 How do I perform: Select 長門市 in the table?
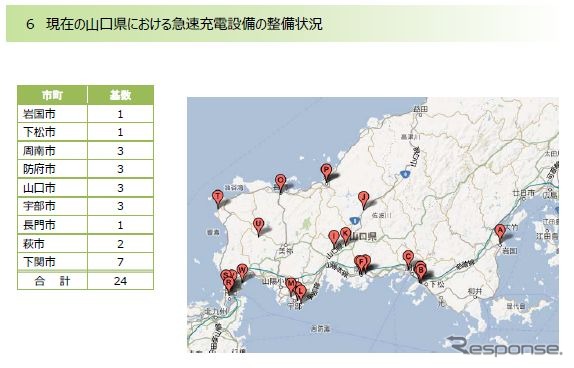pos(40,225)
